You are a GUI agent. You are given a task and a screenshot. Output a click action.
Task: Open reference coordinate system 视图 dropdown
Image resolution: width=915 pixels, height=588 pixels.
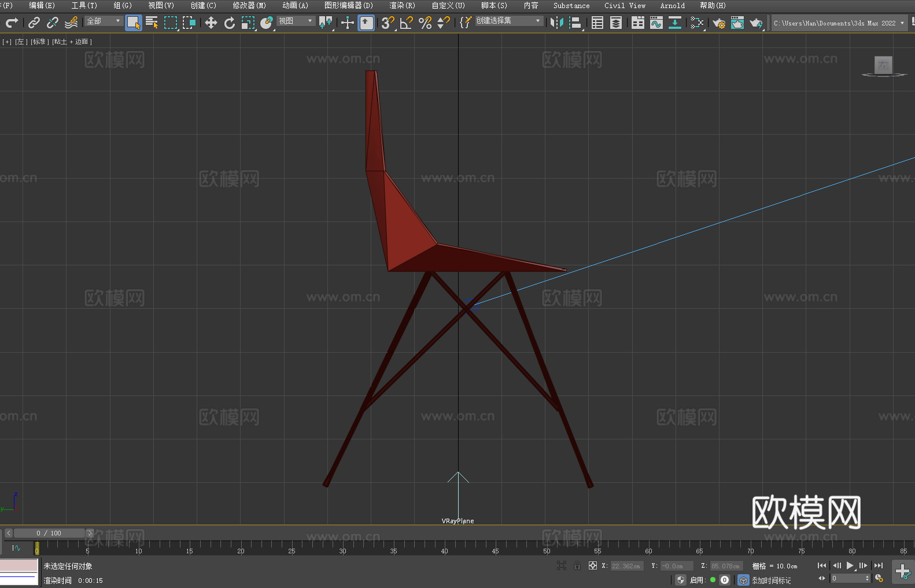point(296,21)
